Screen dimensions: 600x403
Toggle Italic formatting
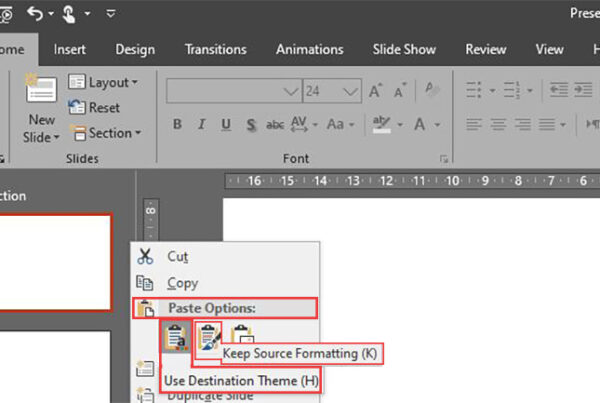pos(201,125)
